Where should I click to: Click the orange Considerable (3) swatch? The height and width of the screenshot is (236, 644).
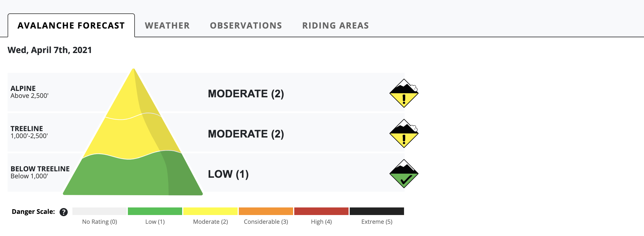266,211
